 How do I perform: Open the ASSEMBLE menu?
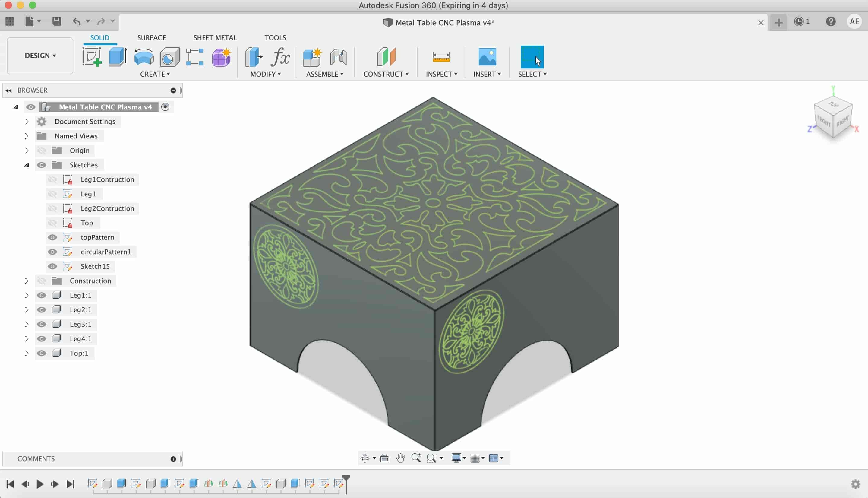pos(324,74)
